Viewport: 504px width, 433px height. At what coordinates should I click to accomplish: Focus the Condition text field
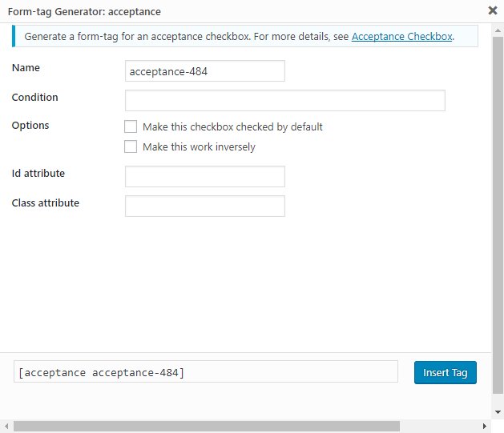point(284,100)
